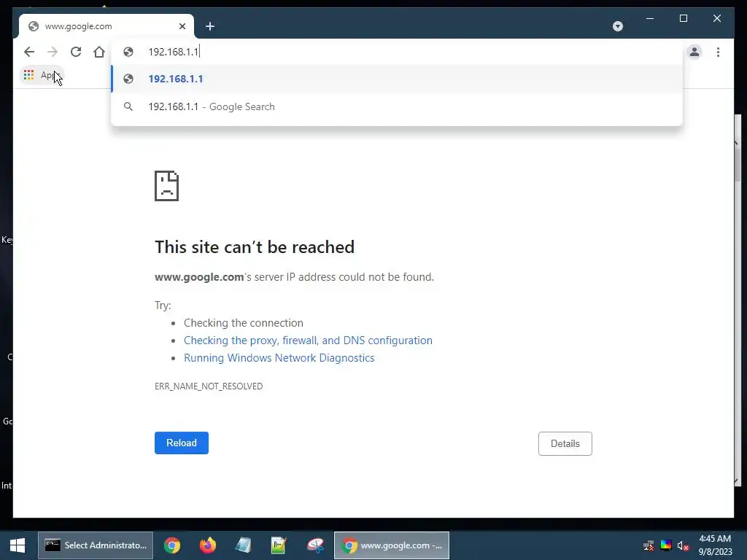Viewport: 747px width, 560px height.
Task: Click the "This site can't be reached" heading
Action: coord(255,247)
